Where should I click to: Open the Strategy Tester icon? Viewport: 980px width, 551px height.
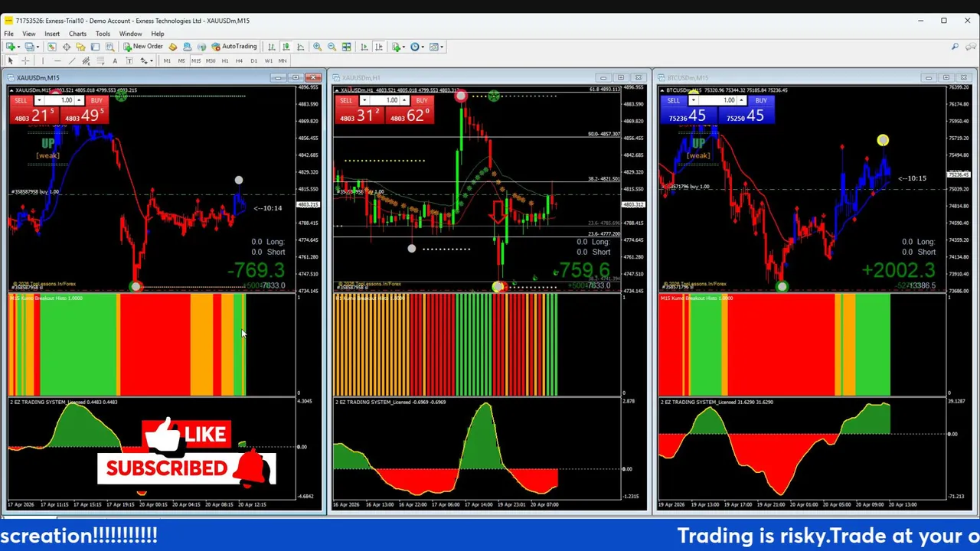pos(109,47)
